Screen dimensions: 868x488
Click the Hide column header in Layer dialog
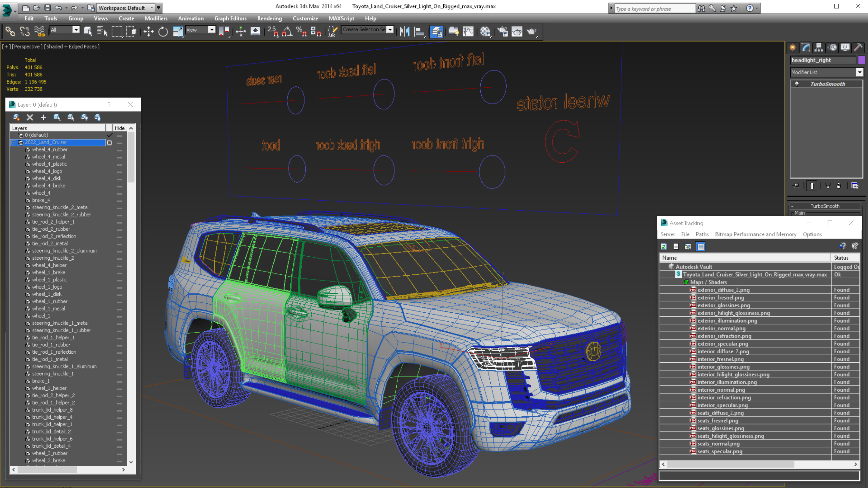pos(120,128)
